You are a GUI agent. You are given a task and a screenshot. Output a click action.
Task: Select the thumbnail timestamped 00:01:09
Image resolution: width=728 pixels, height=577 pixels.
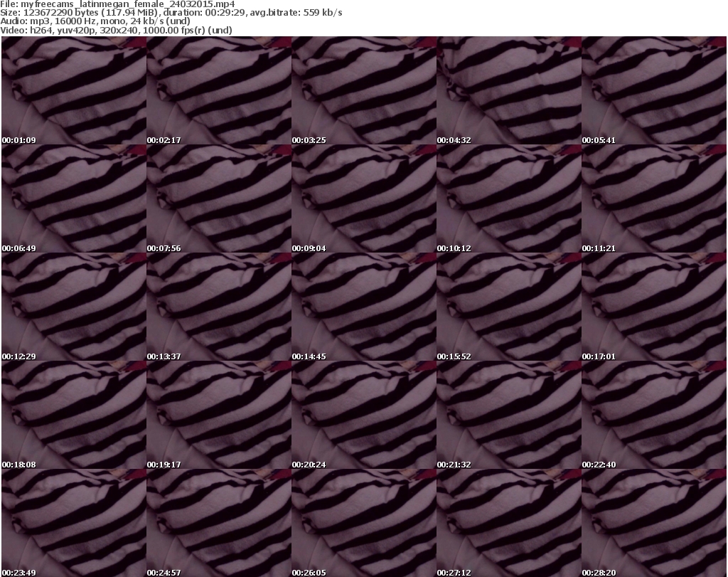coord(74,90)
